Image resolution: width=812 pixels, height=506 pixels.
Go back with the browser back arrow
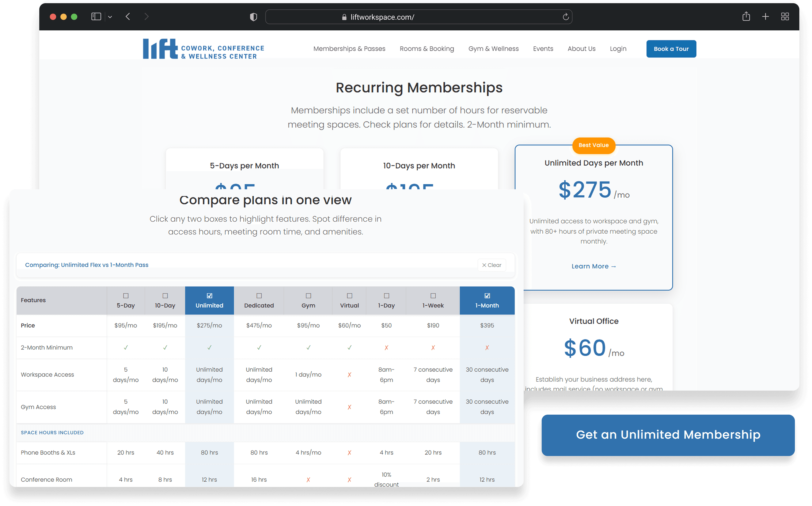click(128, 16)
